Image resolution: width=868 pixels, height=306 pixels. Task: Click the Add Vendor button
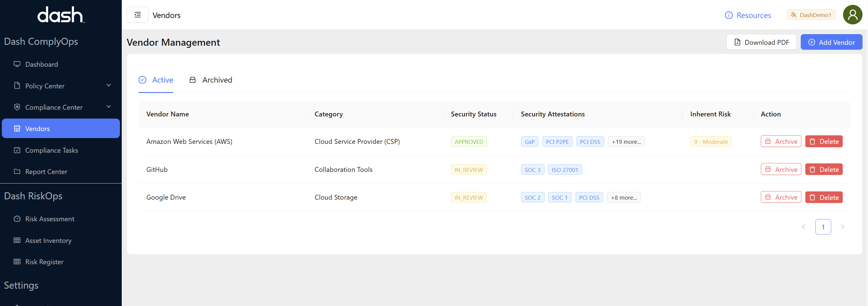pyautogui.click(x=831, y=42)
